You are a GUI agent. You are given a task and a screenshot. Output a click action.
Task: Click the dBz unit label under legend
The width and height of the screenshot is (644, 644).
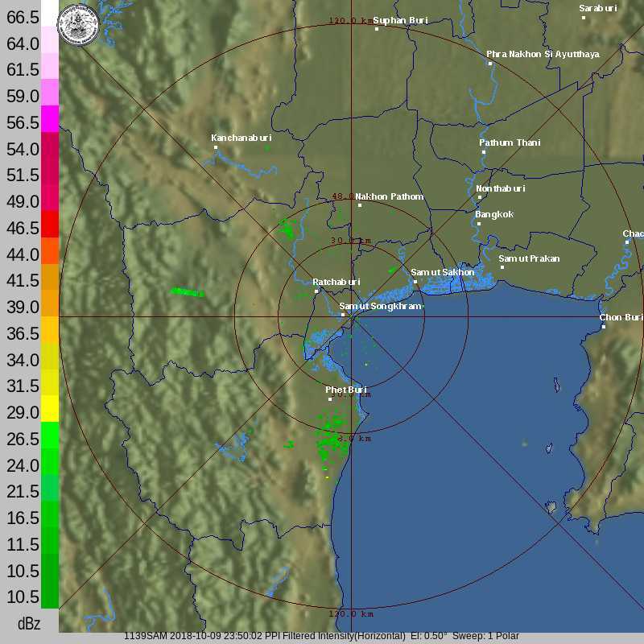tap(30, 623)
